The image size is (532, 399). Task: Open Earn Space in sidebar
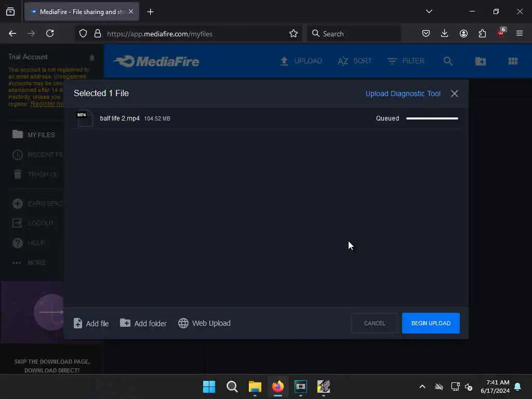pos(37,204)
